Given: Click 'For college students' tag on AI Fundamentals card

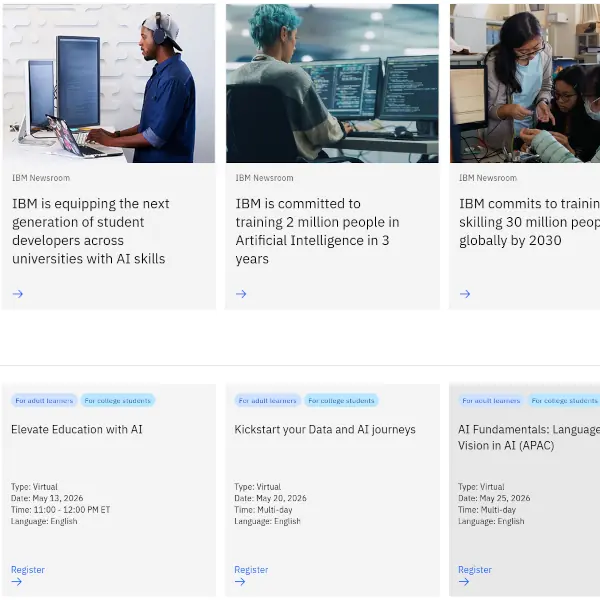Looking at the screenshot, I should 564,400.
